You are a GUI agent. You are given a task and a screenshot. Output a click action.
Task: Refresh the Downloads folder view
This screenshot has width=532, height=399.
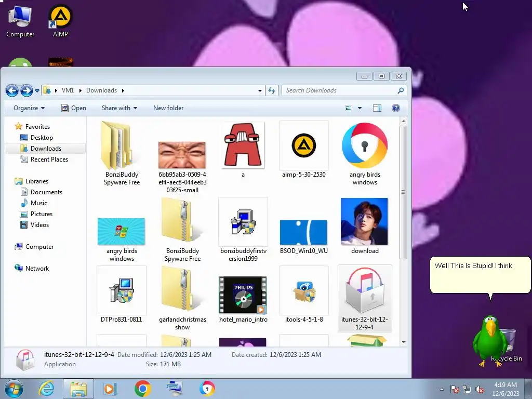tap(271, 90)
